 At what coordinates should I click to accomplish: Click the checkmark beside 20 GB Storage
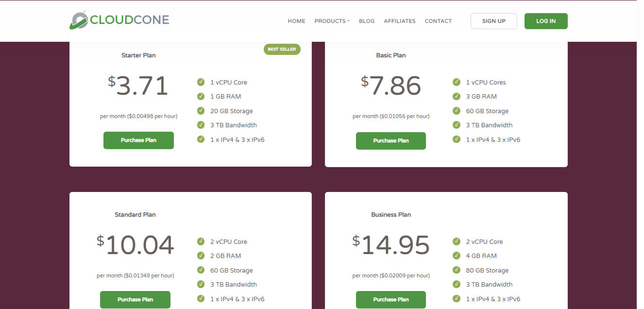pos(201,111)
